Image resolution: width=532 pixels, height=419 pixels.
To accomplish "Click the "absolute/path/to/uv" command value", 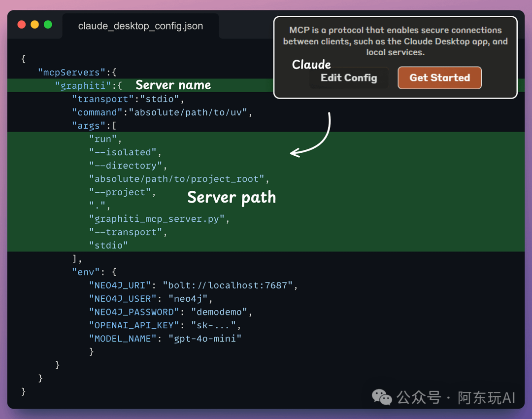I will [188, 112].
